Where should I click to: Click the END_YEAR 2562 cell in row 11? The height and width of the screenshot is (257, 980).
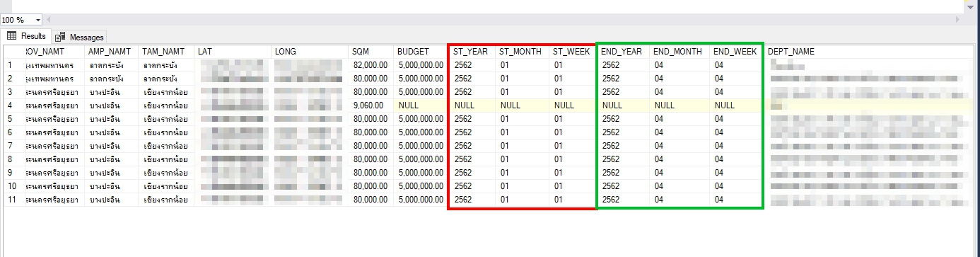(x=624, y=200)
